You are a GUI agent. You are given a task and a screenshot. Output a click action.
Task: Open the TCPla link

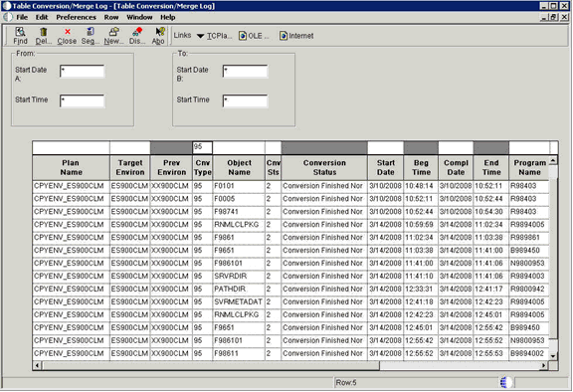pyautogui.click(x=219, y=36)
